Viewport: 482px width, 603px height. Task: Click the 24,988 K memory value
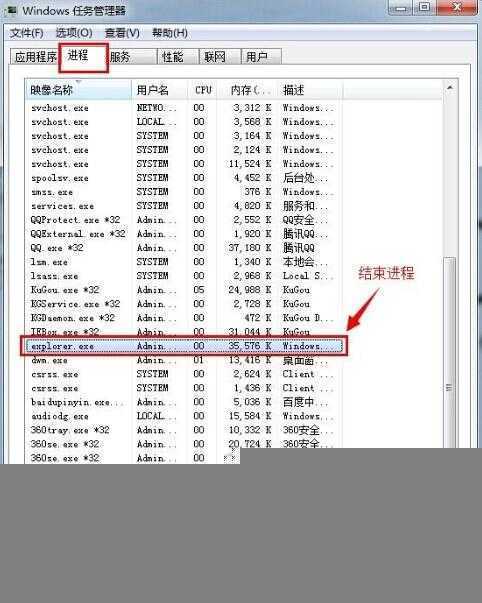tap(250, 290)
